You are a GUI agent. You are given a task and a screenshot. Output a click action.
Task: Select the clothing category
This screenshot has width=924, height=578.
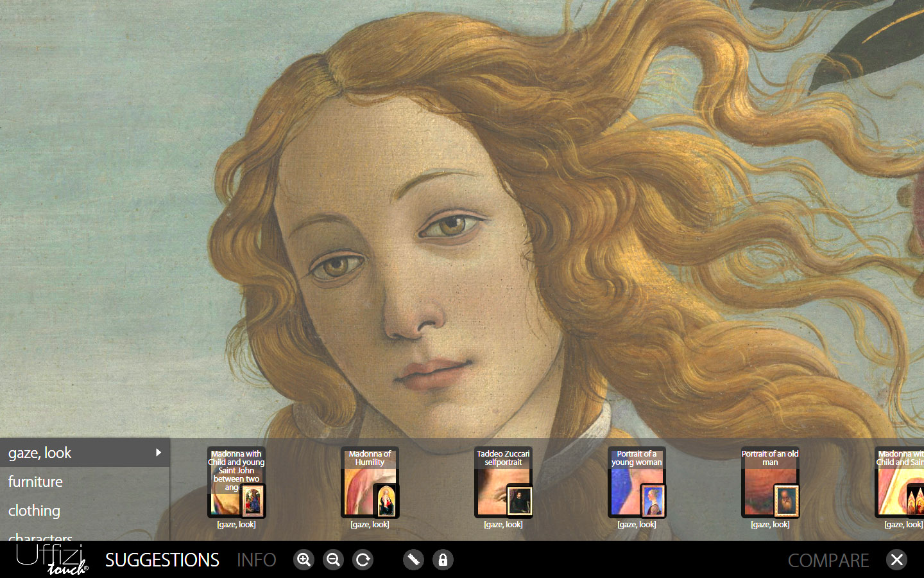[85, 511]
